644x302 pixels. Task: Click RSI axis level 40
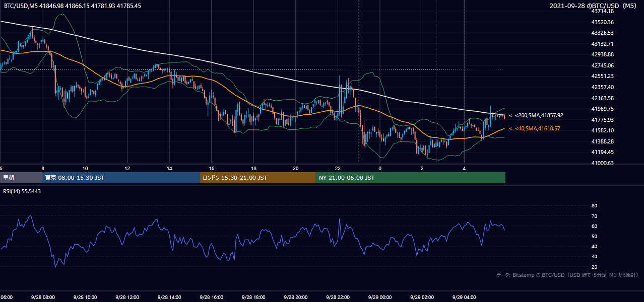(x=594, y=247)
